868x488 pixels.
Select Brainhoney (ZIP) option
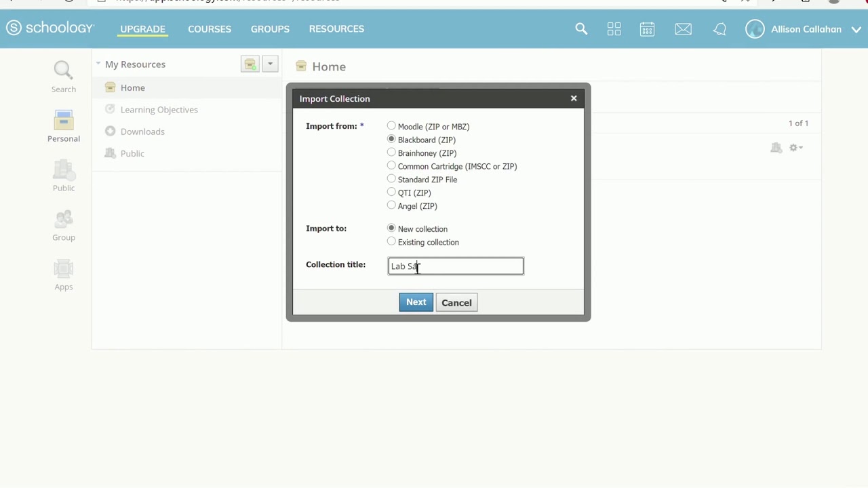tap(391, 152)
